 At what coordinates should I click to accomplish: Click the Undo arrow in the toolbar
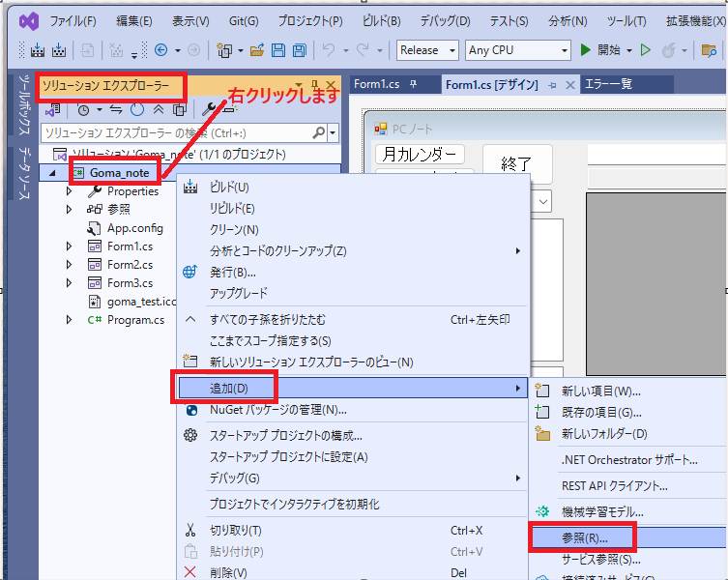(x=330, y=50)
